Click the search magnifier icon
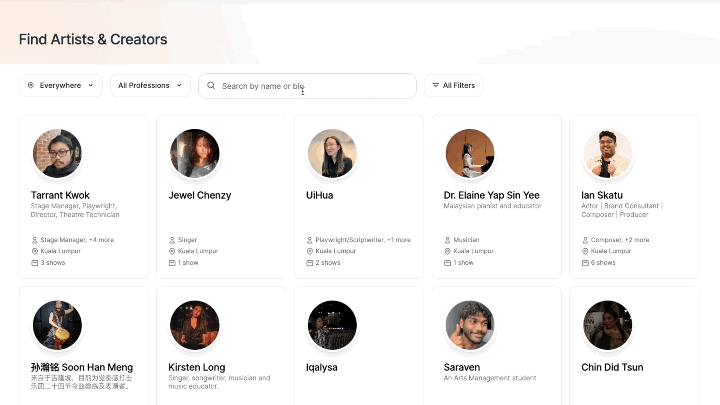720x405 pixels. click(211, 85)
